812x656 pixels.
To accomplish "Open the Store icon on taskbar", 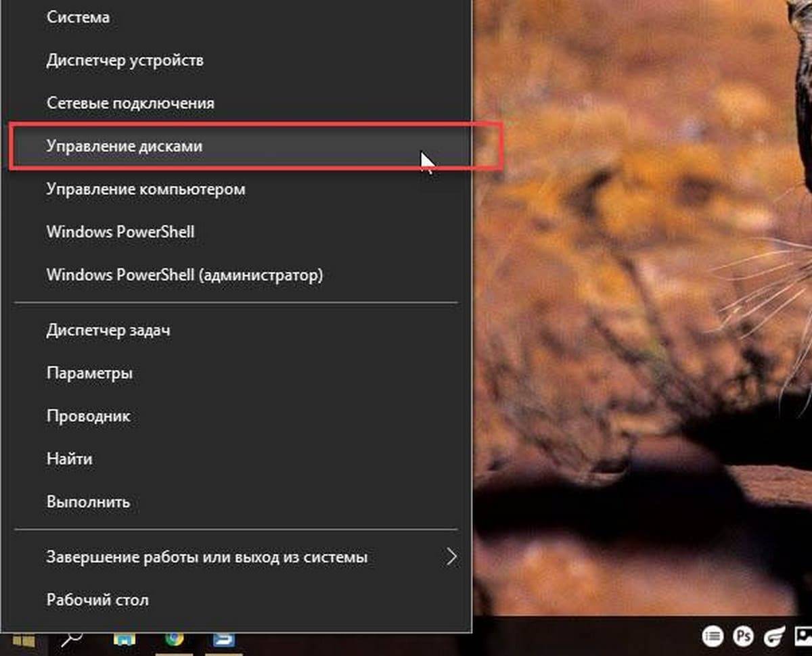I will tap(125, 641).
